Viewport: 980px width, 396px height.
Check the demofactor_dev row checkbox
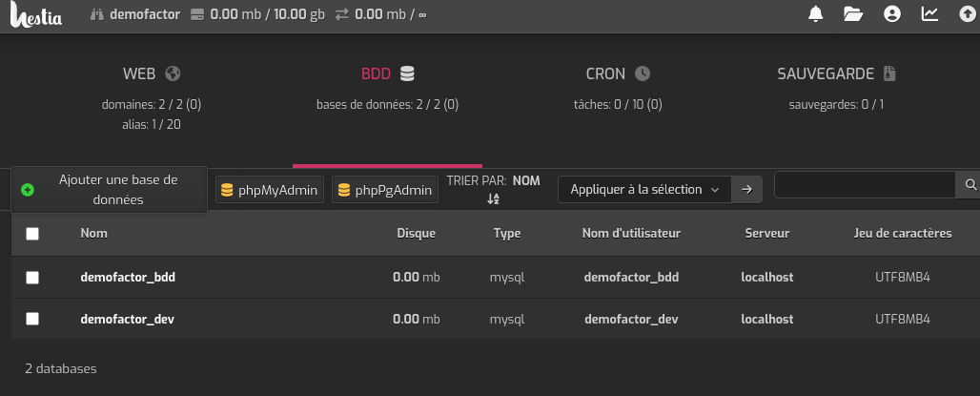click(32, 320)
